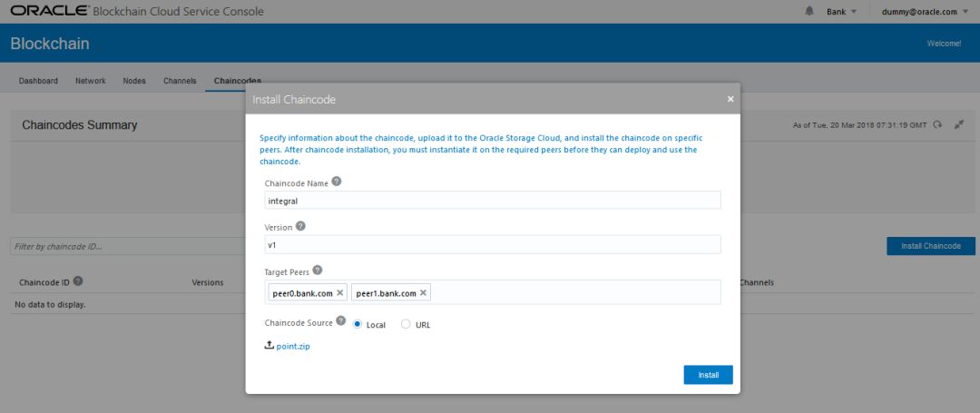Open the Channels tab

coord(180,81)
